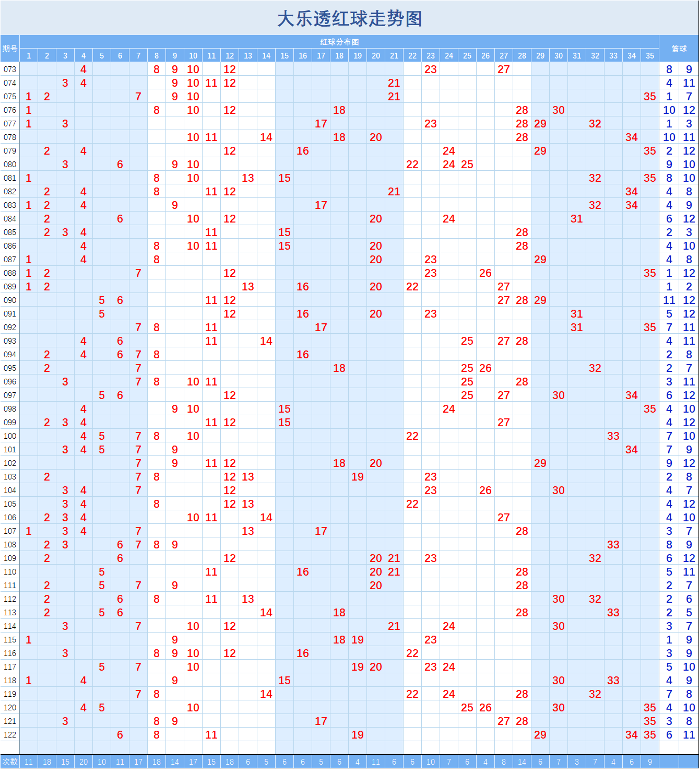
Task: Select red ball column header 12
Action: [x=230, y=56]
